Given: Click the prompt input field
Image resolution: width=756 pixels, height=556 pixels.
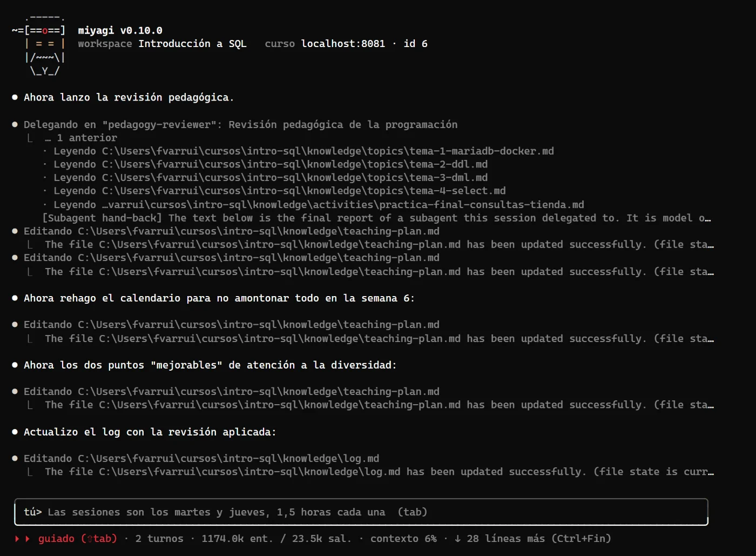Looking at the screenshot, I should pyautogui.click(x=361, y=512).
